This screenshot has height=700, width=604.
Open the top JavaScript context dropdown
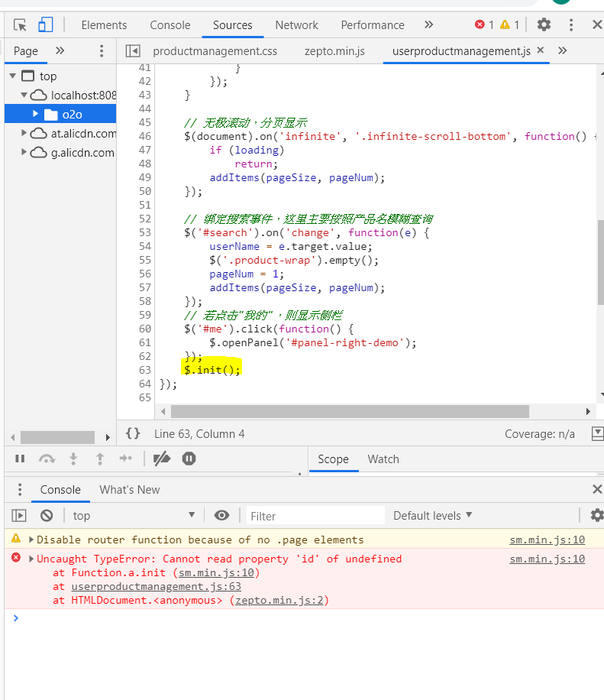point(134,516)
